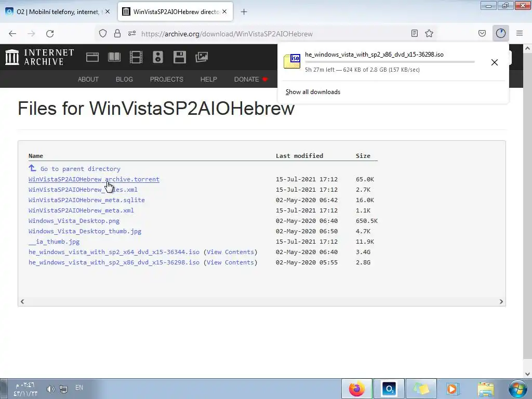Open the O2 app in taskbar
Image resolution: width=532 pixels, height=399 pixels.
(x=389, y=389)
